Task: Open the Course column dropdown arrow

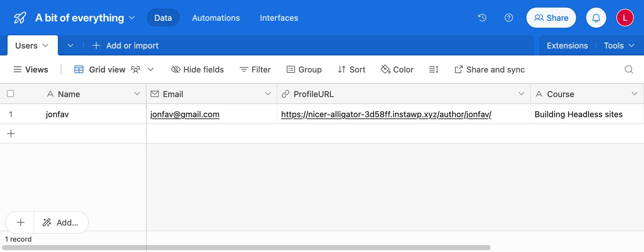Action: pyautogui.click(x=635, y=94)
